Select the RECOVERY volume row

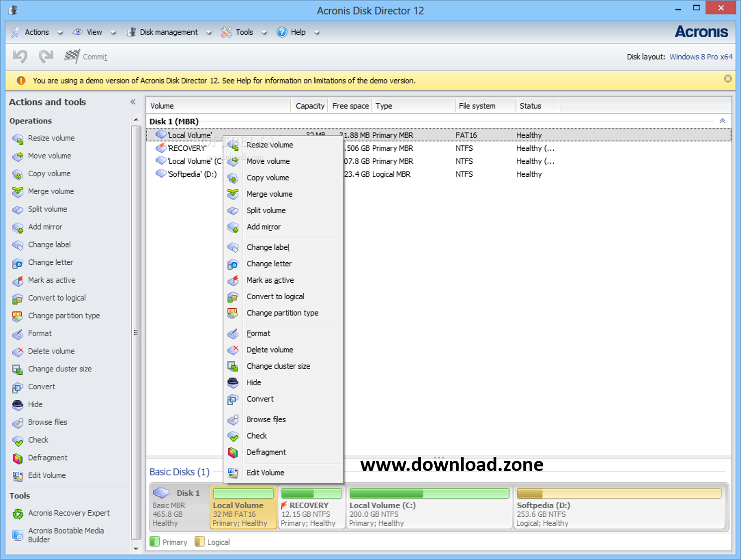438,148
